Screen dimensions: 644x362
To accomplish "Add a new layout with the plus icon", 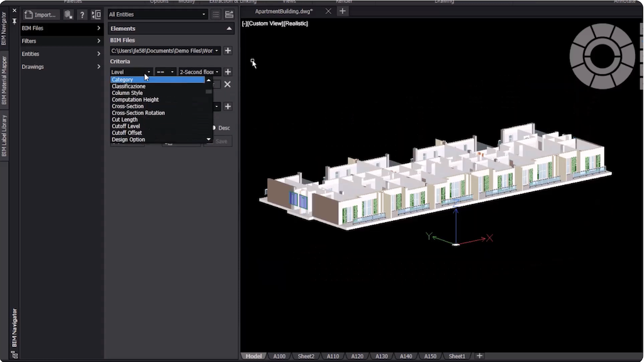I will tap(479, 356).
